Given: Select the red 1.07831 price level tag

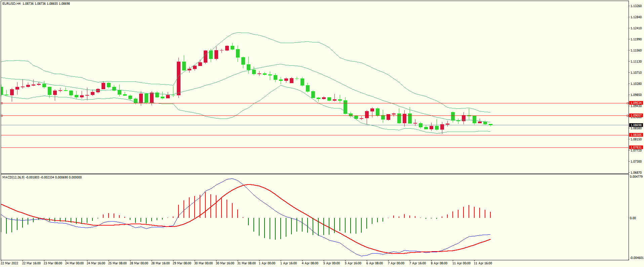Looking at the screenshot, I should click(x=636, y=147).
